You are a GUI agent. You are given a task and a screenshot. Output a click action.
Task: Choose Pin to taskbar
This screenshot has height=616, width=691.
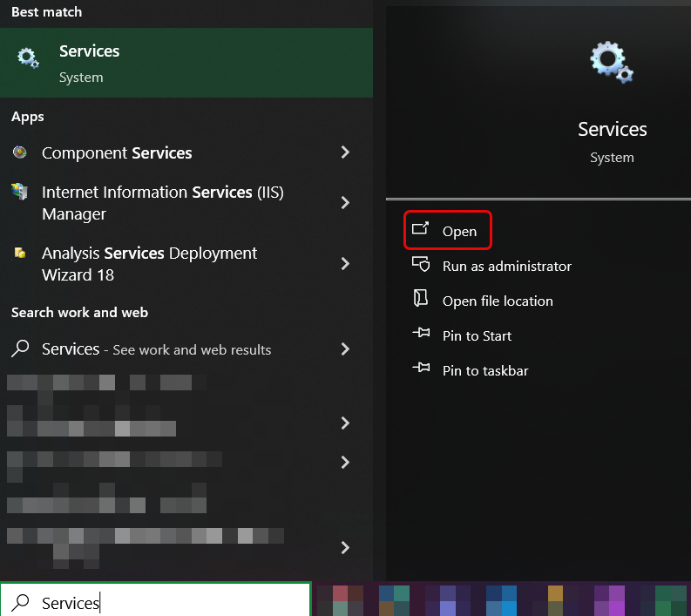click(x=485, y=370)
